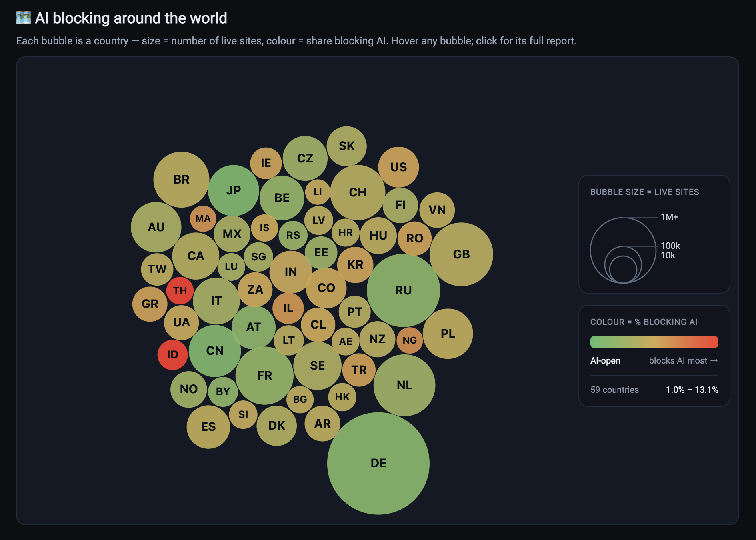This screenshot has width=756, height=540.
Task: Open the FI bubble report
Action: 400,205
